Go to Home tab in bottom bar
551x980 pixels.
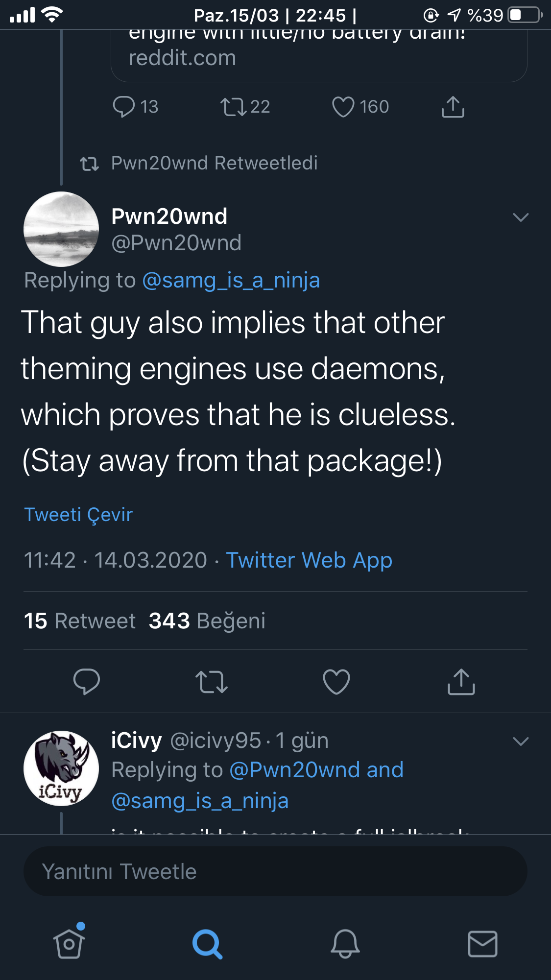point(69,944)
